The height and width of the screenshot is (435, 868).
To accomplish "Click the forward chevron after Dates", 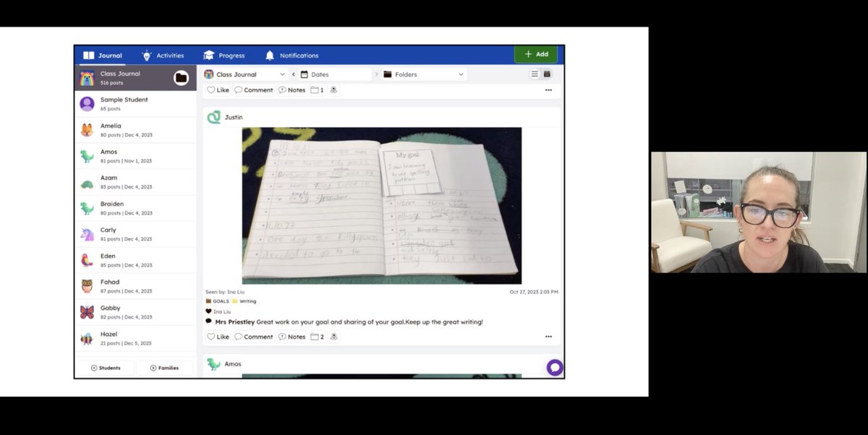I will pos(376,74).
